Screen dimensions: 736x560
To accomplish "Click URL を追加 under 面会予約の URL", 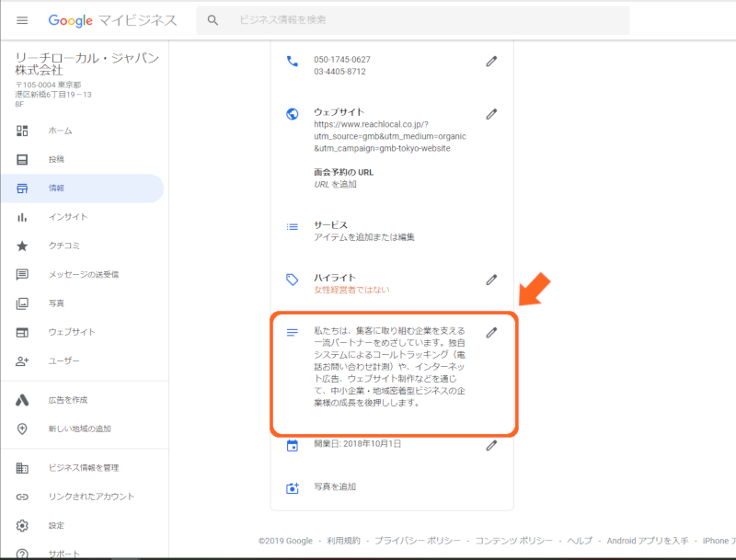I will coord(335,184).
